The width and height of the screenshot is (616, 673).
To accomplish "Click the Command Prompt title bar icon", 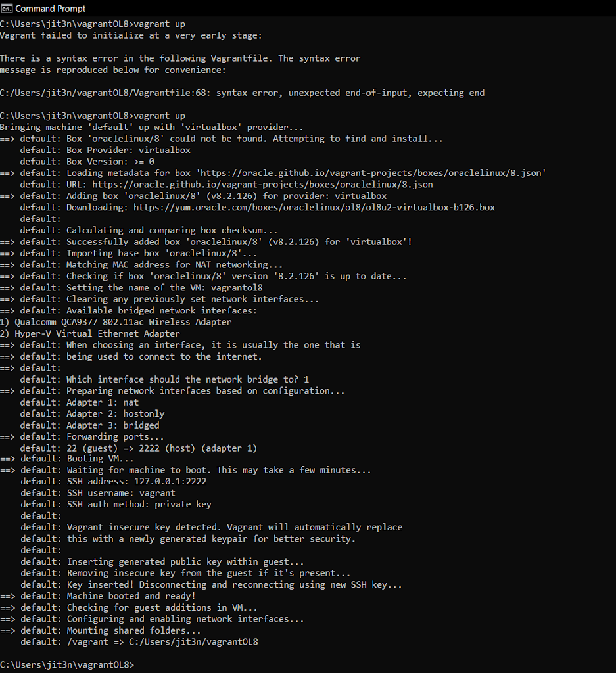I will [7, 8].
